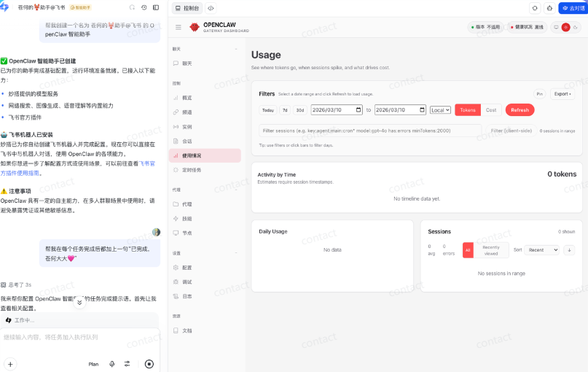The width and height of the screenshot is (588, 372).
Task: Click the circular refresh icon in top bar
Action: [x=535, y=8]
